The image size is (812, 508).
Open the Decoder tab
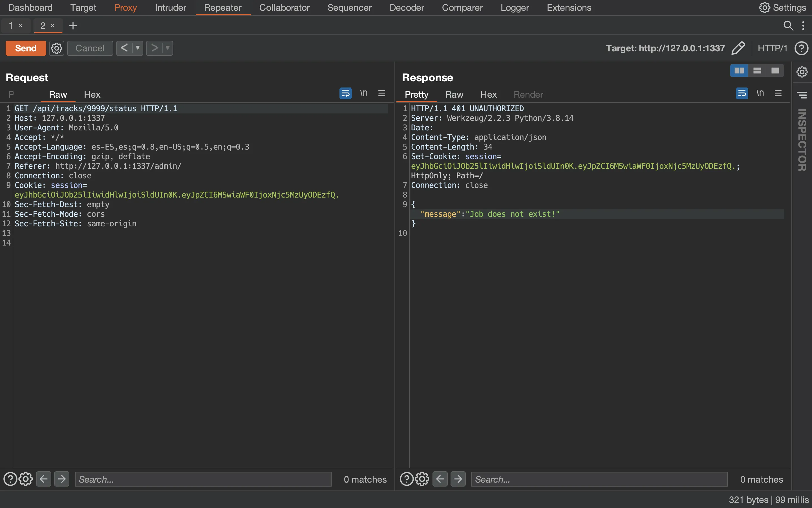(x=407, y=7)
